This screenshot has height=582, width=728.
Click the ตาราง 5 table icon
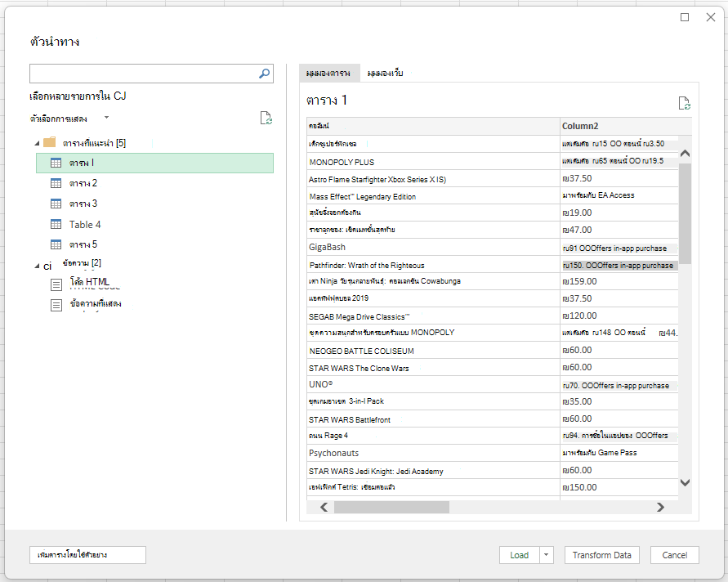56,244
